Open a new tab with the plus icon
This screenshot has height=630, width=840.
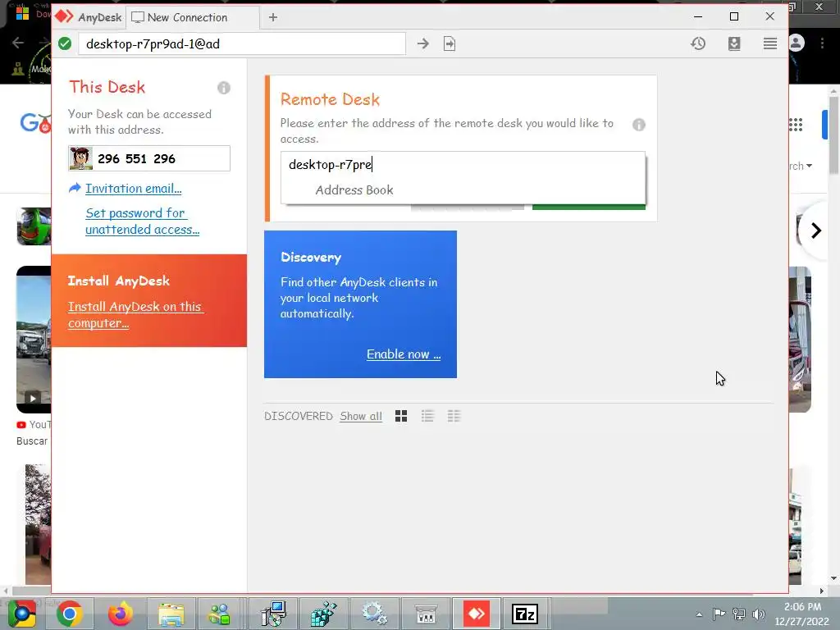click(x=272, y=17)
